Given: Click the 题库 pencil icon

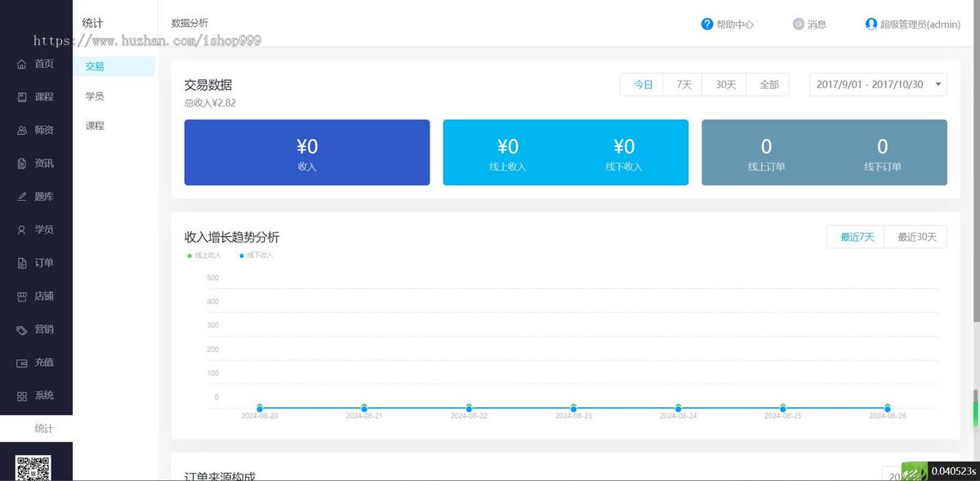Looking at the screenshot, I should (x=22, y=197).
